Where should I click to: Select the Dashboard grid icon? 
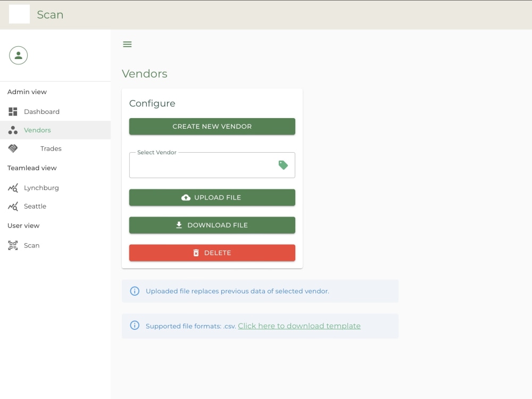pos(13,111)
